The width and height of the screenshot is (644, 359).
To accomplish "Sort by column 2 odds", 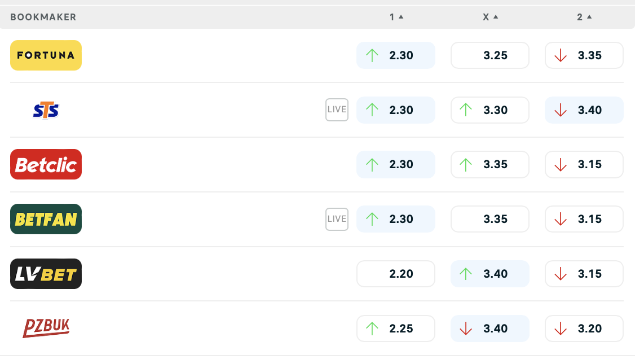I will coord(584,17).
